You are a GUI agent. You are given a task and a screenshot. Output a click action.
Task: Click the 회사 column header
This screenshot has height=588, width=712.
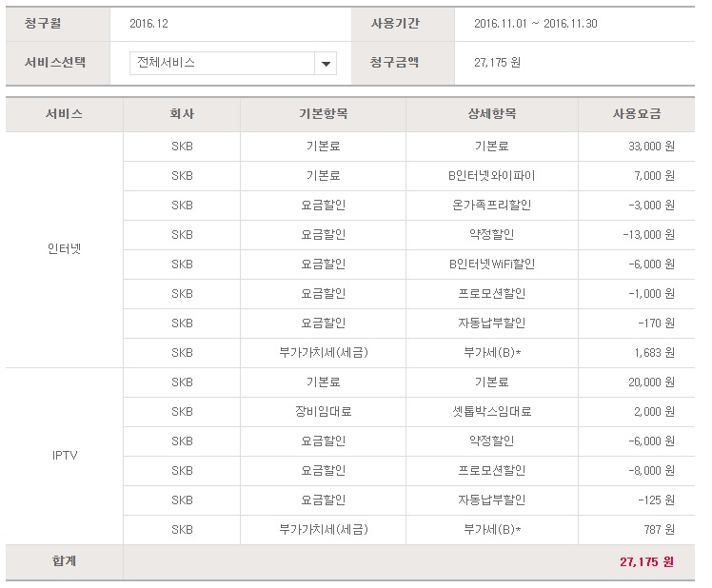182,114
